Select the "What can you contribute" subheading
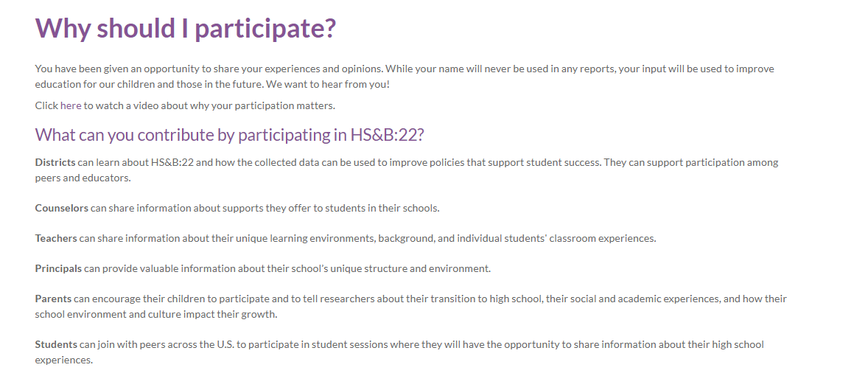The image size is (868, 373). coord(229,135)
